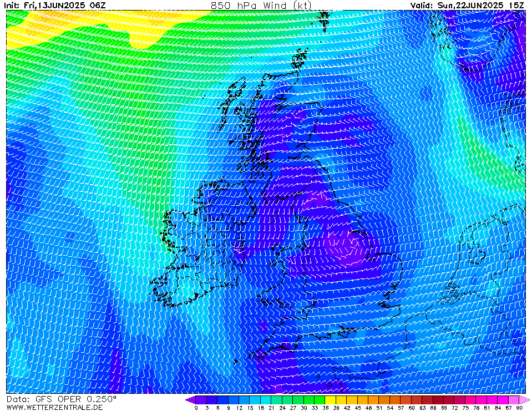
Task: Select the legend swatch between 9 and 12
Action: [234, 400]
